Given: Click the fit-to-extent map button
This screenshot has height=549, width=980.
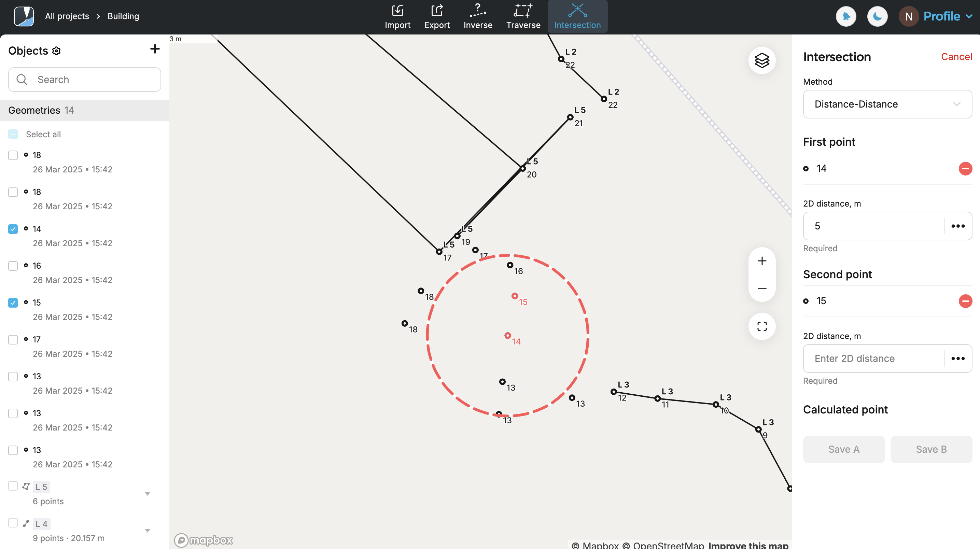Looking at the screenshot, I should point(762,326).
